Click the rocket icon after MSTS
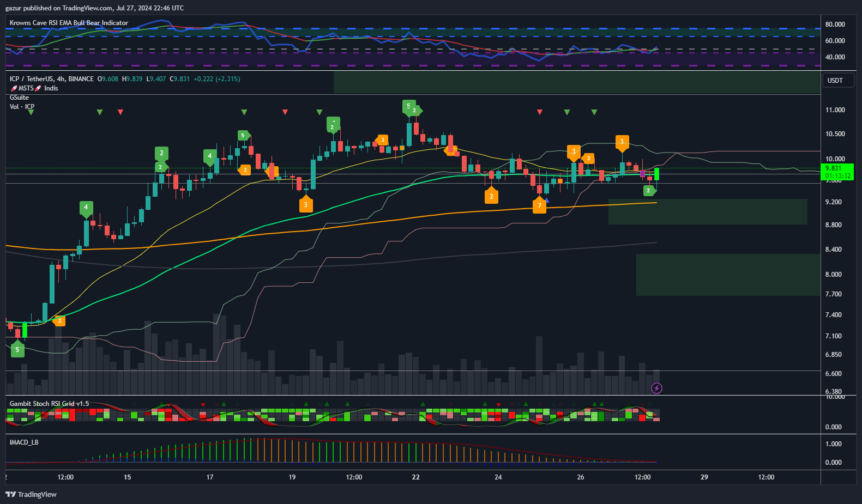Screen dimensions: 862x504 [38, 88]
